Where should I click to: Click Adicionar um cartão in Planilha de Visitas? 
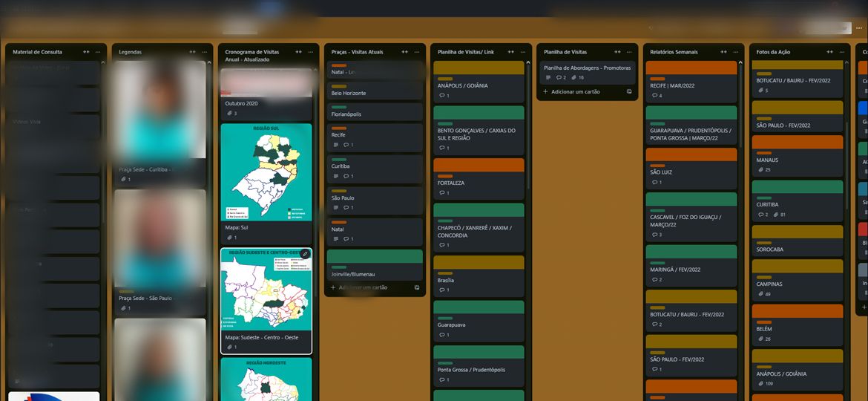pyautogui.click(x=571, y=92)
